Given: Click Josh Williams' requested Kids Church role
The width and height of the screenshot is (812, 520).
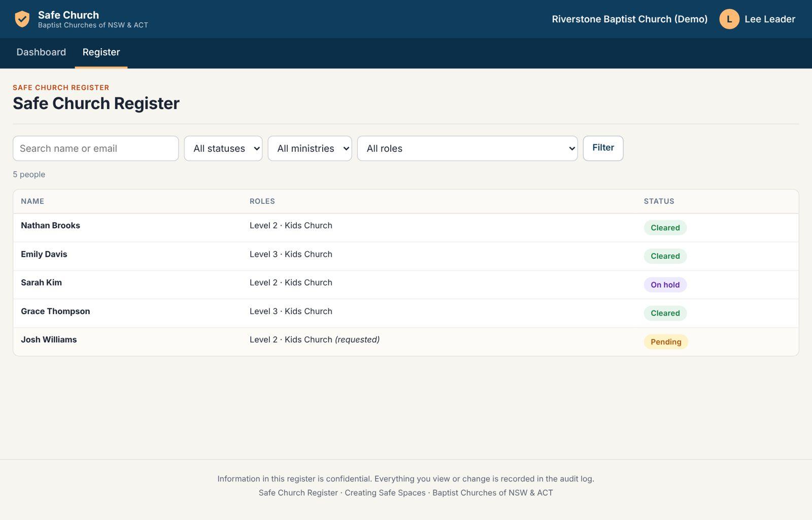Looking at the screenshot, I should pyautogui.click(x=315, y=339).
